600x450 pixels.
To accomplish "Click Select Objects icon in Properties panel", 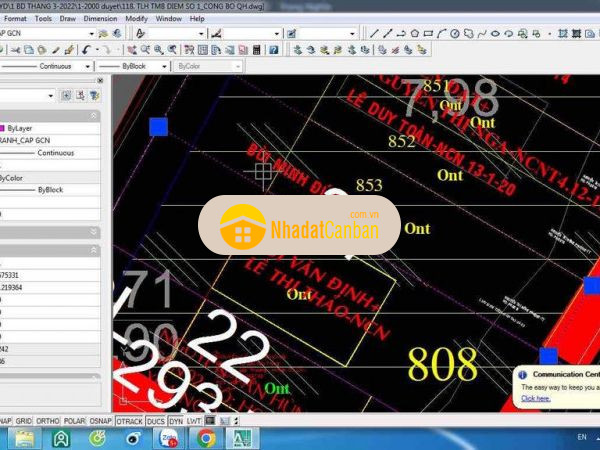I will (78, 95).
